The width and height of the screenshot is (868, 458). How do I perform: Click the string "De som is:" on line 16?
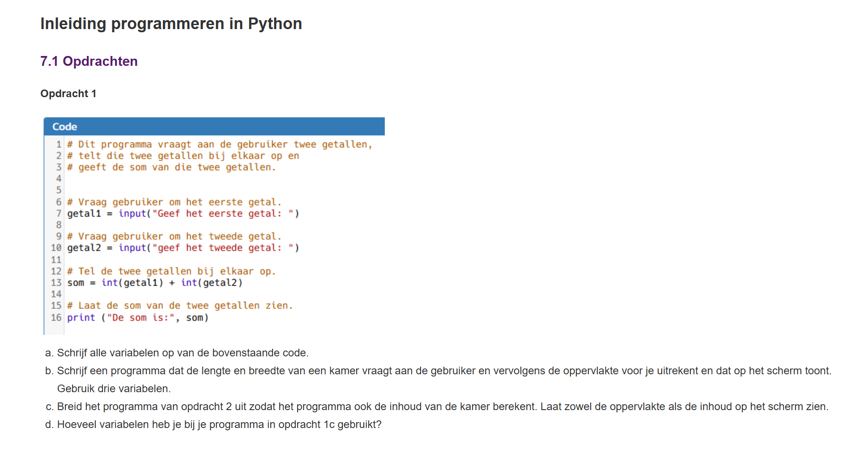pyautogui.click(x=140, y=318)
